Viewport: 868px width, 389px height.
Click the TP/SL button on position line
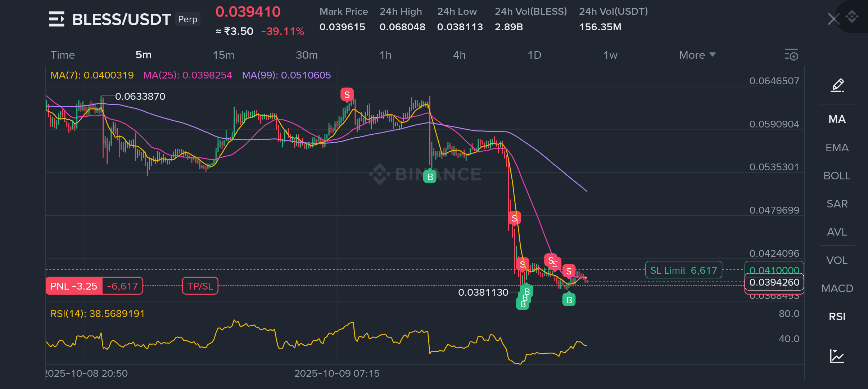pos(200,286)
